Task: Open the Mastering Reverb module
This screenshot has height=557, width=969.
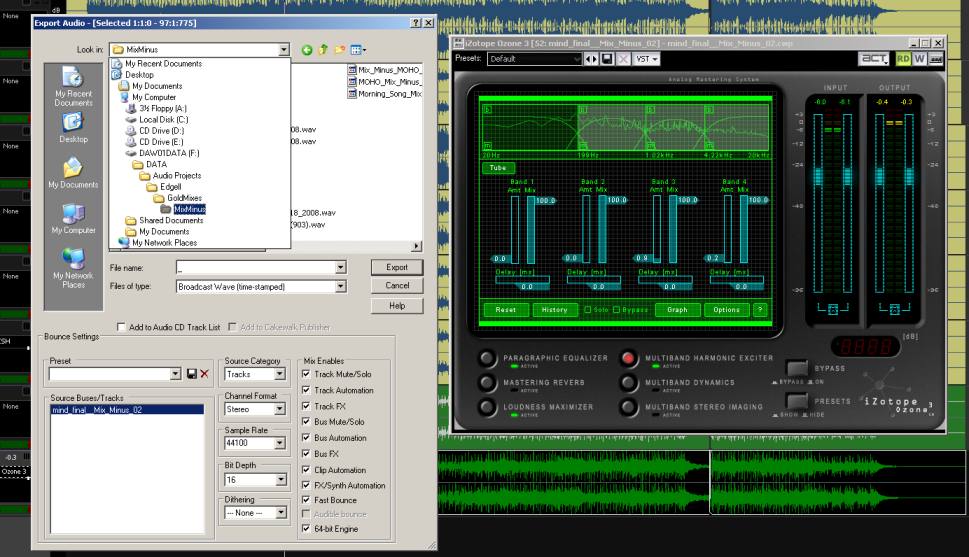Action: (487, 382)
